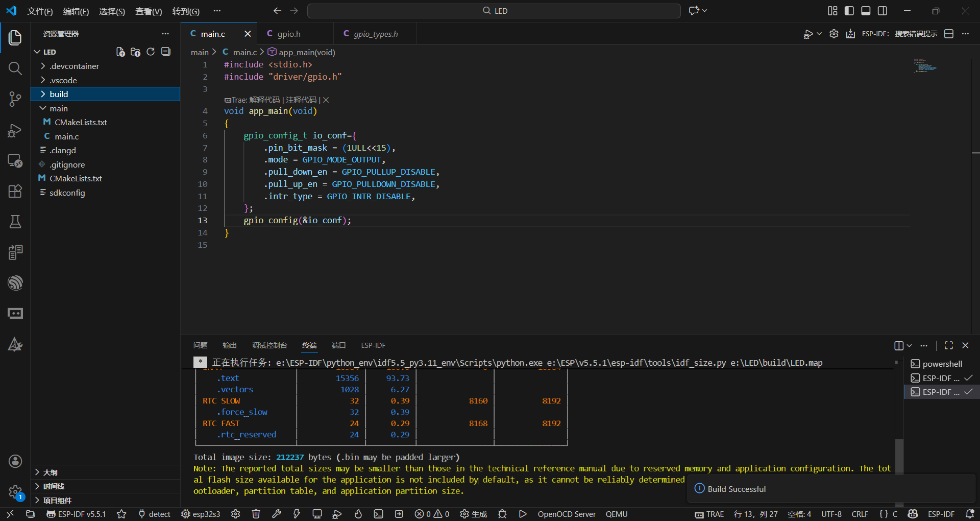Click the build project wrench icon
Viewport: 980px width, 521px height.
[x=277, y=514]
